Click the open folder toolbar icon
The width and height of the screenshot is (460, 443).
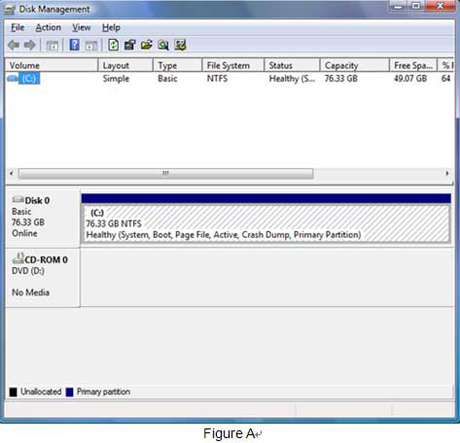pyautogui.click(x=147, y=45)
